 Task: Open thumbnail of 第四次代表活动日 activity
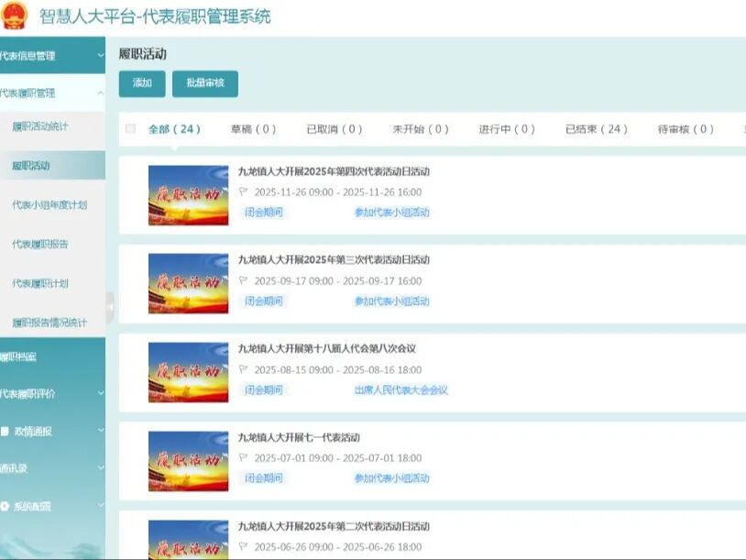click(x=188, y=195)
